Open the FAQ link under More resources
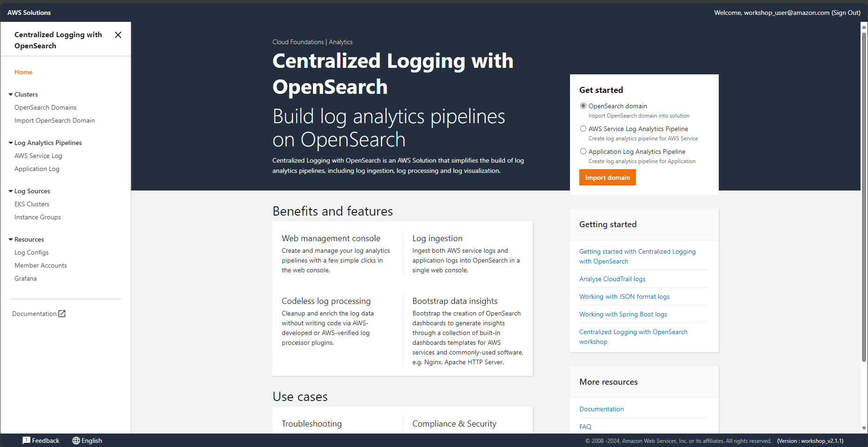This screenshot has height=447, width=868. (585, 426)
